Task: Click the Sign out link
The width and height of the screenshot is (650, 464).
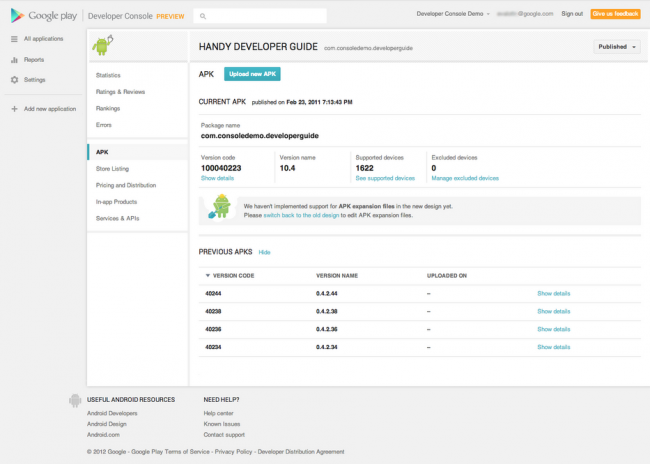Action: pyautogui.click(x=572, y=14)
